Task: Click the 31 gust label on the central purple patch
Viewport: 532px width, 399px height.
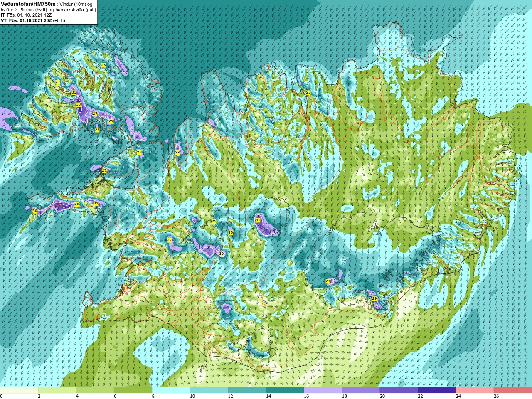Action: click(258, 220)
